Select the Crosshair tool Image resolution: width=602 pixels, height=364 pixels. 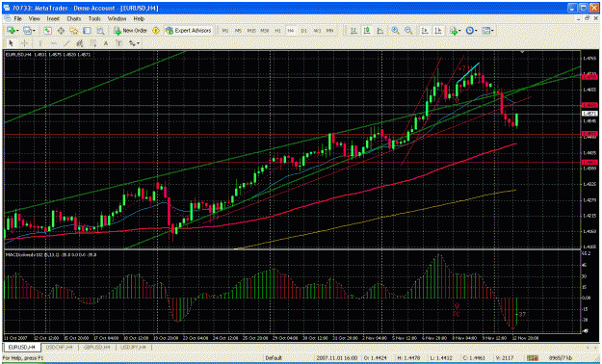pyautogui.click(x=24, y=43)
